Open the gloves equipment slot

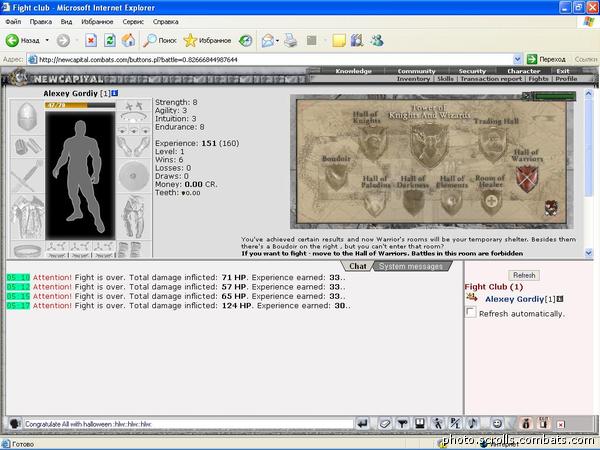(134, 146)
